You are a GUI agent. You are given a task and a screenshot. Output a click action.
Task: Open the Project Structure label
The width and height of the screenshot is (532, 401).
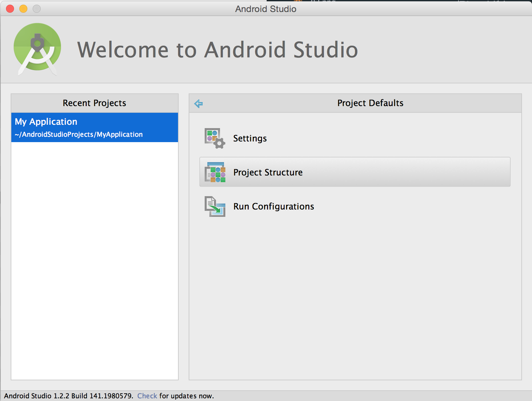(x=268, y=172)
